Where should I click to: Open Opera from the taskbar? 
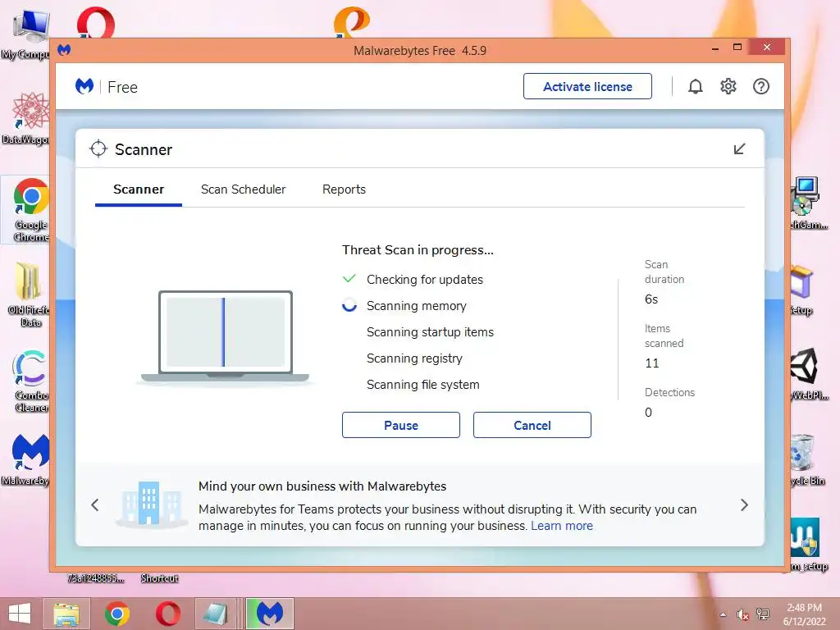[x=167, y=614]
